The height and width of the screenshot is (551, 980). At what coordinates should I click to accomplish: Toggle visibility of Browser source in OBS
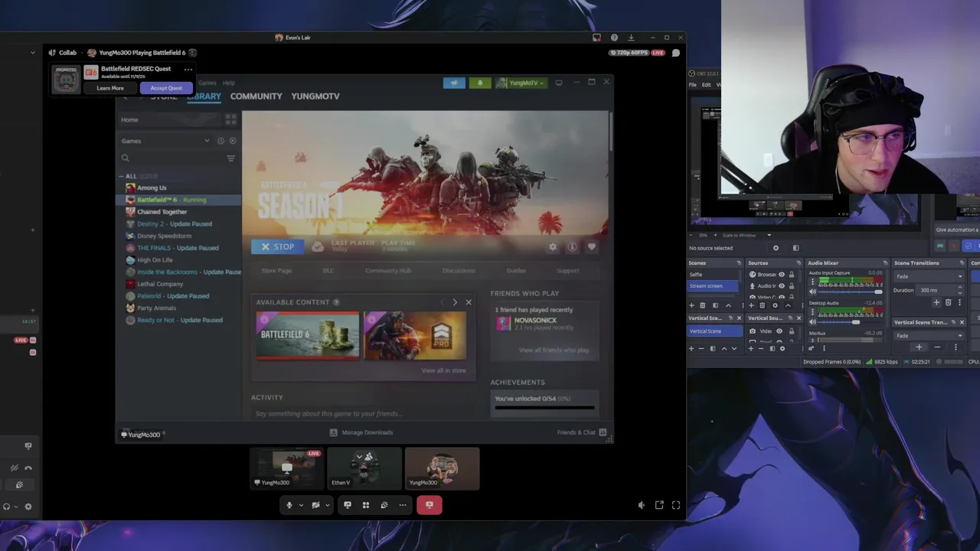coord(782,274)
